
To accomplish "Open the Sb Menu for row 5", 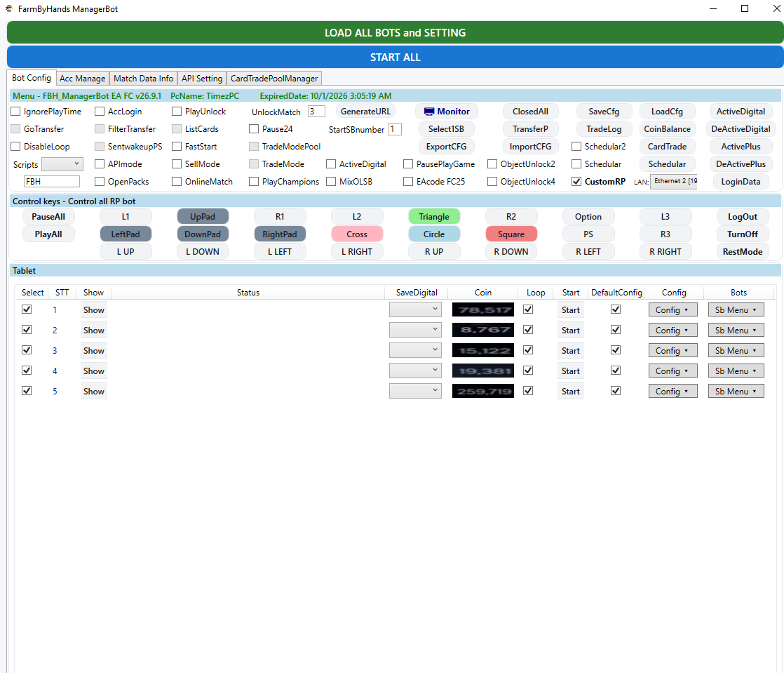I will click(736, 392).
